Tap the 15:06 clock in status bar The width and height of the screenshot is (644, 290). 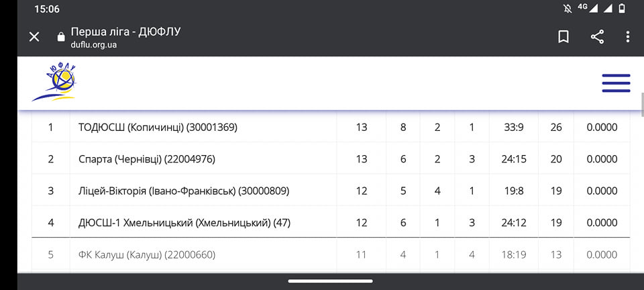pos(47,9)
